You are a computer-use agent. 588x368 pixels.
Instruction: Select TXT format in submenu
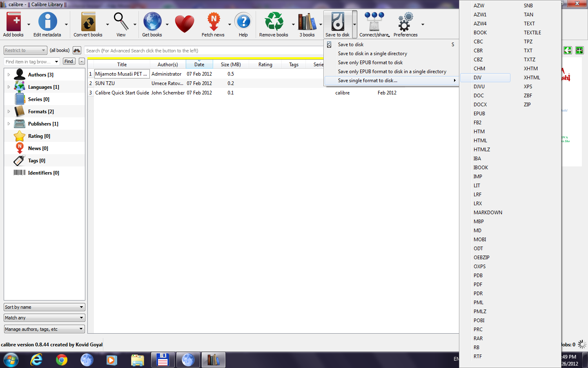tap(536, 51)
